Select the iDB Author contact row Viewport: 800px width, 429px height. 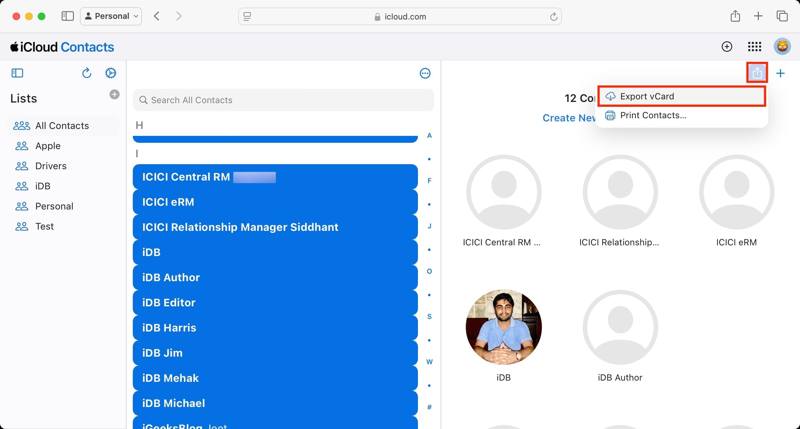click(276, 277)
